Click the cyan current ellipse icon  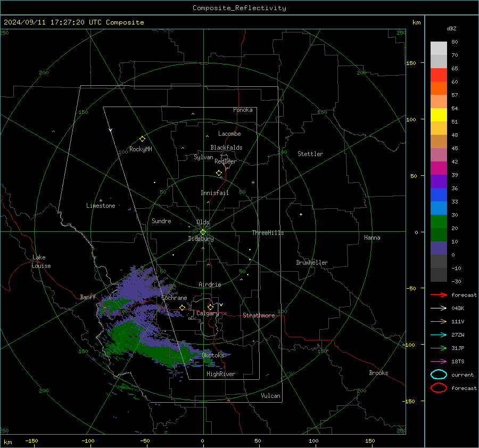[439, 374]
